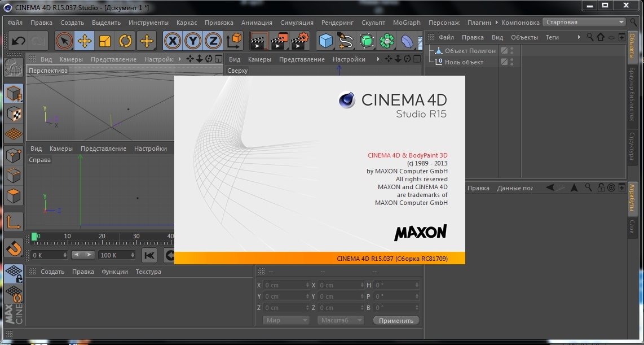Open the green array modeling objects icon
The height and width of the screenshot is (345, 644).
pyautogui.click(x=387, y=41)
